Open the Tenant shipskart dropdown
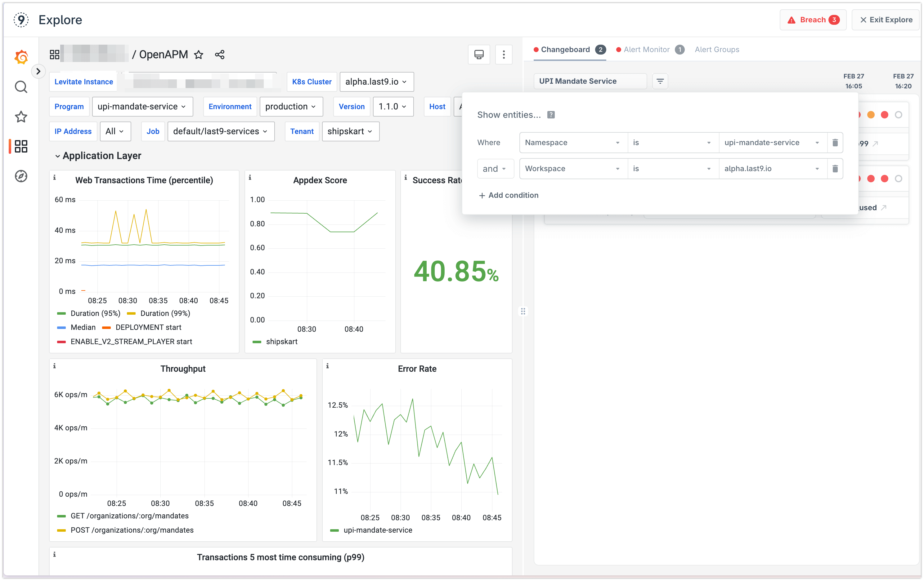This screenshot has height=581, width=924. (350, 131)
